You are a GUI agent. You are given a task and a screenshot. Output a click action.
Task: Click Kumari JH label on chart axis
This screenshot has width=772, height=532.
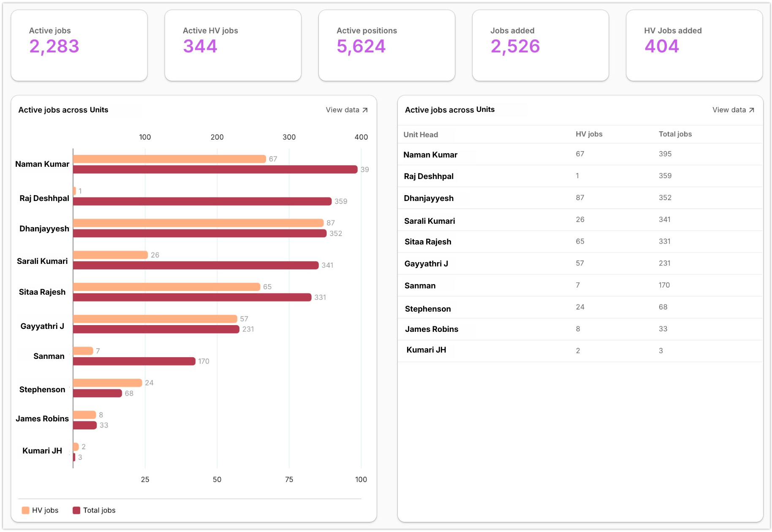(x=42, y=451)
